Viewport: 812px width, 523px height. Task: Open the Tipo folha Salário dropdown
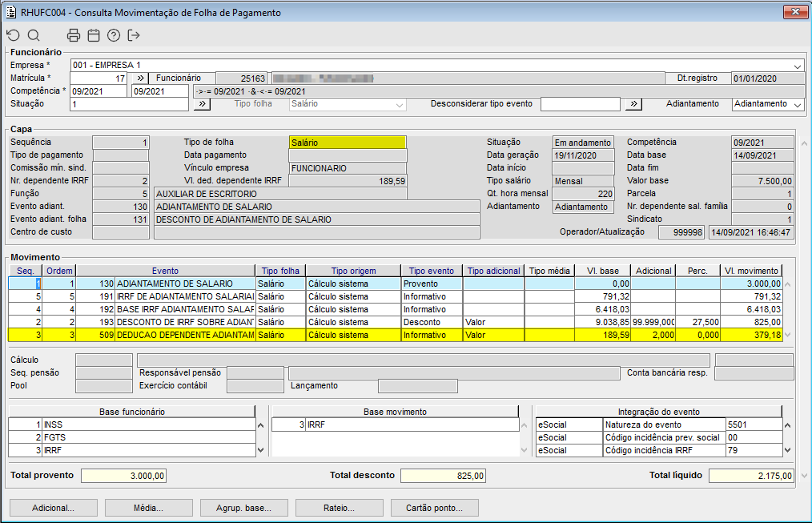coord(400,104)
